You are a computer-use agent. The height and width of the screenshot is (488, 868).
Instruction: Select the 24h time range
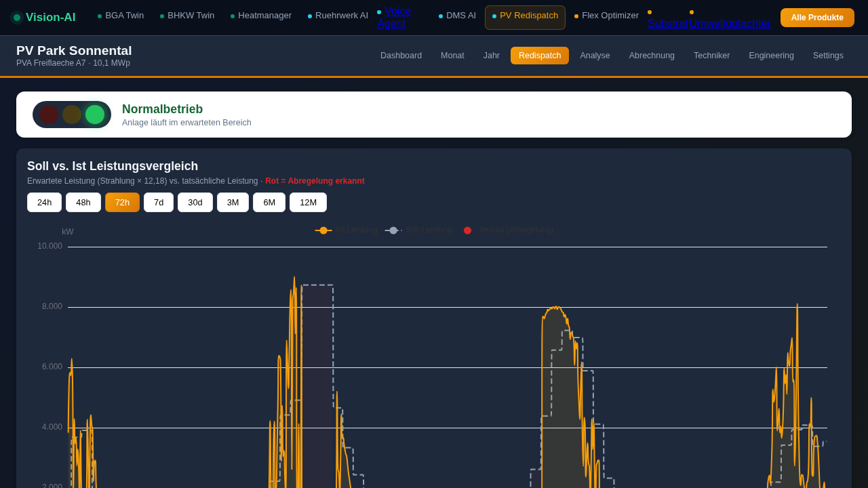[44, 203]
